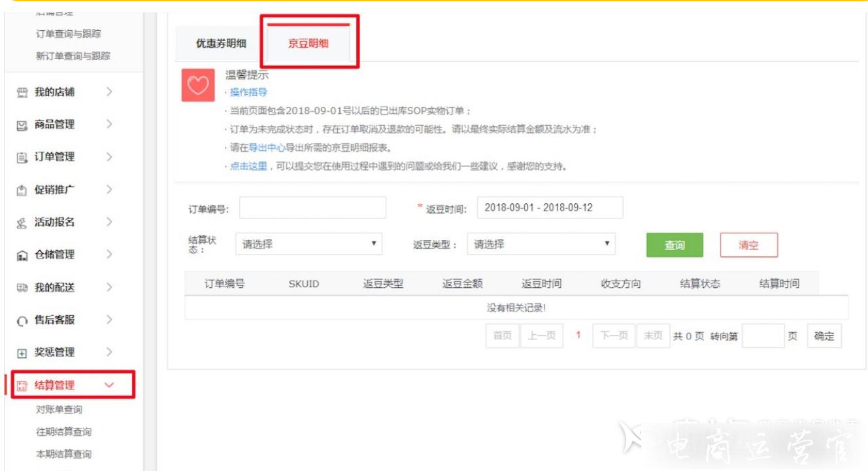Viewport: 868px width, 471px height.
Task: Open the 商品管理 menu label
Action: pos(54,124)
